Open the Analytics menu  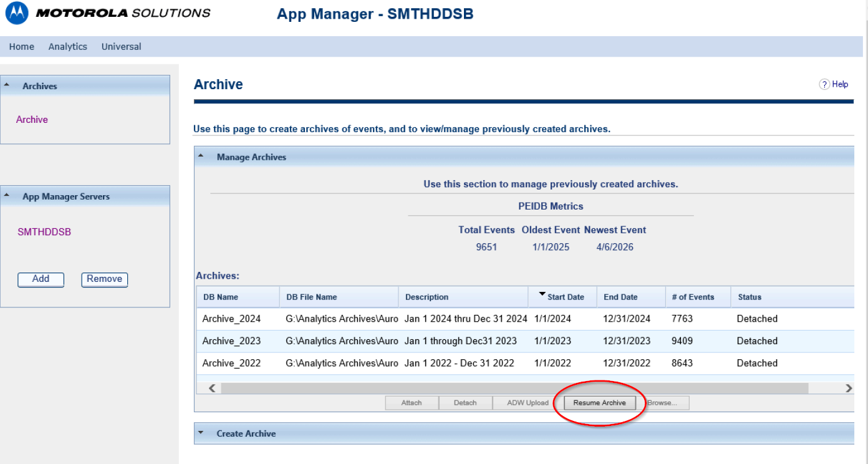[68, 47]
